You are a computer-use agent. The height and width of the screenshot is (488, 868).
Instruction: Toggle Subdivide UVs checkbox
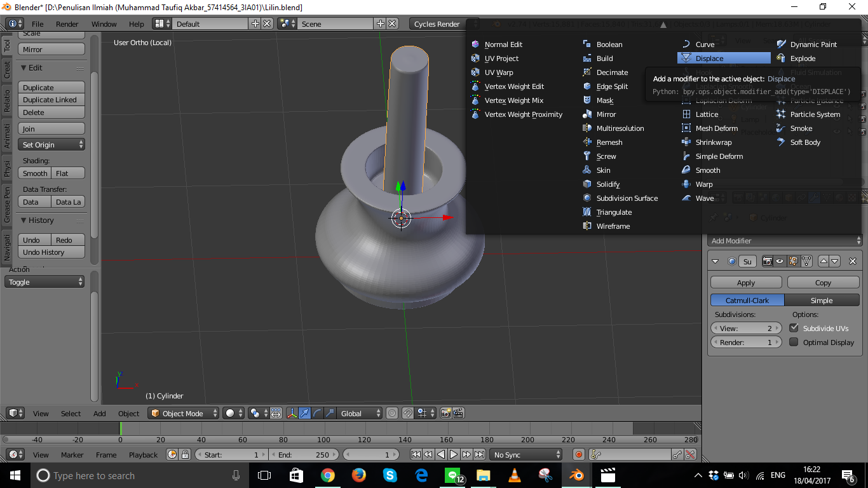[x=794, y=328]
